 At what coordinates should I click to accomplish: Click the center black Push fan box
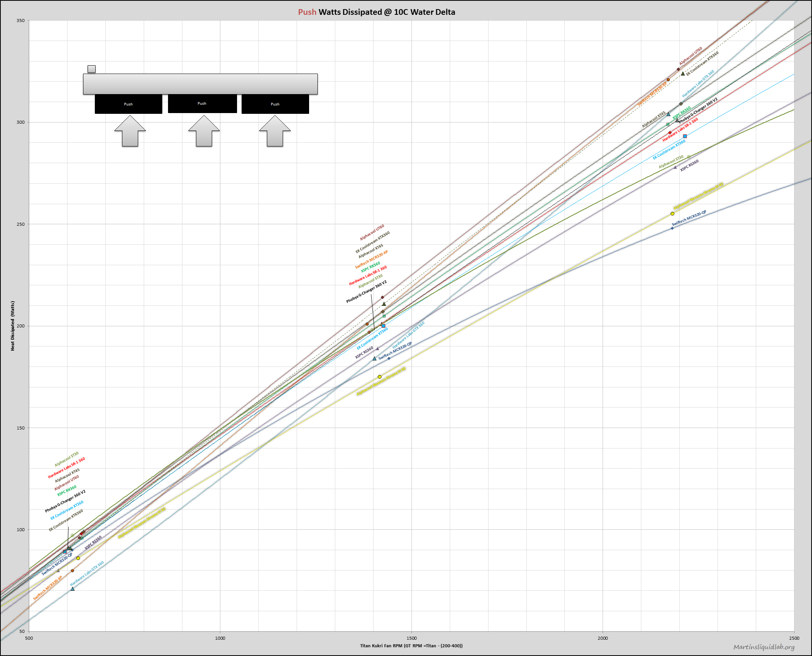point(202,104)
